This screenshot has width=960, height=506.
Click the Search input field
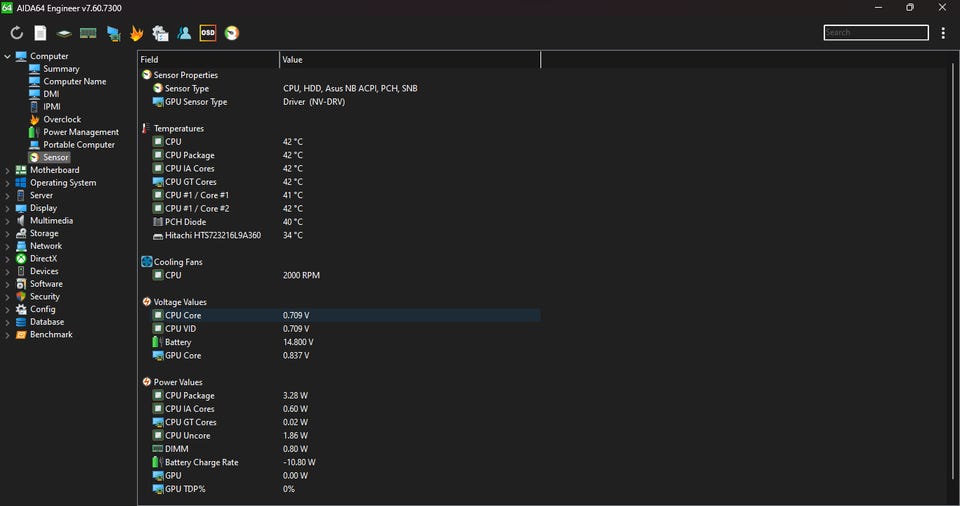coord(876,32)
